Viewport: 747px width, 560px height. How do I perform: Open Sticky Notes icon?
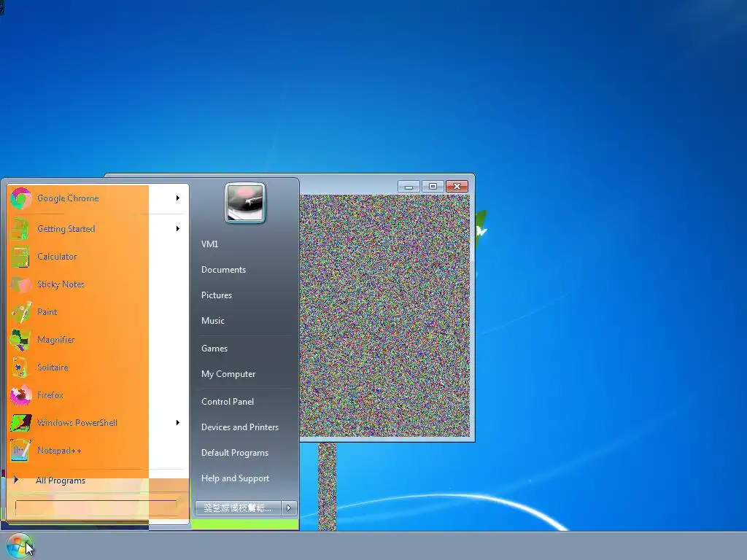coord(20,284)
